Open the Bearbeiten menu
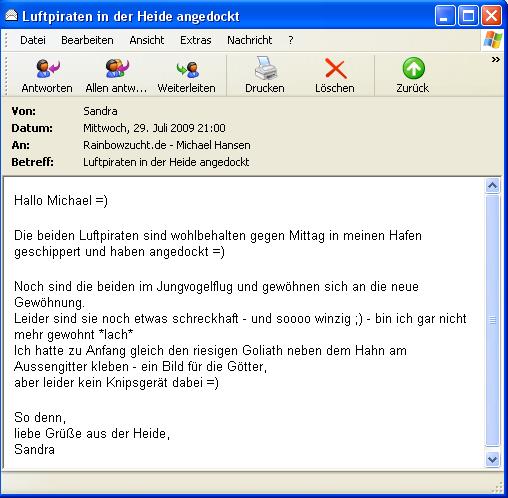Image resolution: width=508 pixels, height=498 pixels. [87, 40]
